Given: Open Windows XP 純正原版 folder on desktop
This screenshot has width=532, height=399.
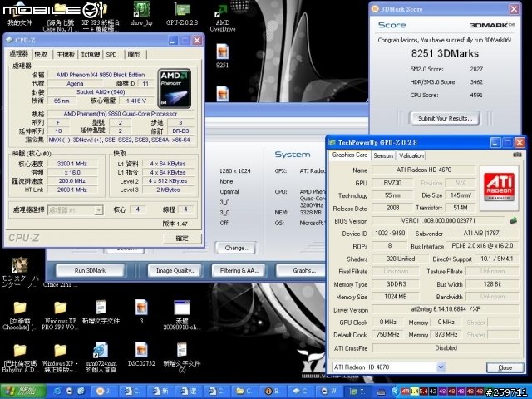Looking at the screenshot, I should [61, 358].
